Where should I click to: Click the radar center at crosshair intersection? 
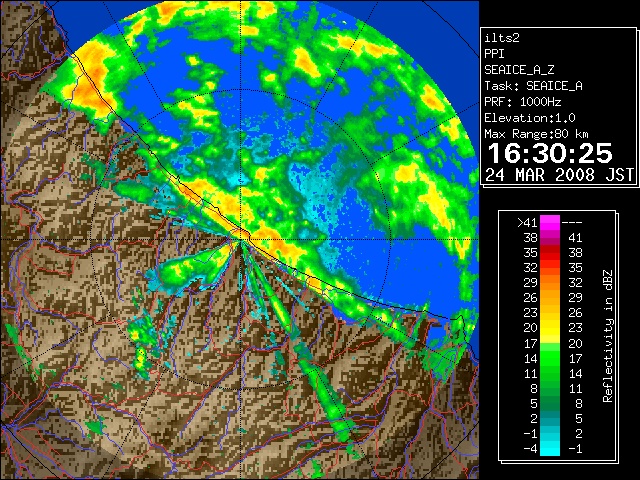(x=241, y=239)
